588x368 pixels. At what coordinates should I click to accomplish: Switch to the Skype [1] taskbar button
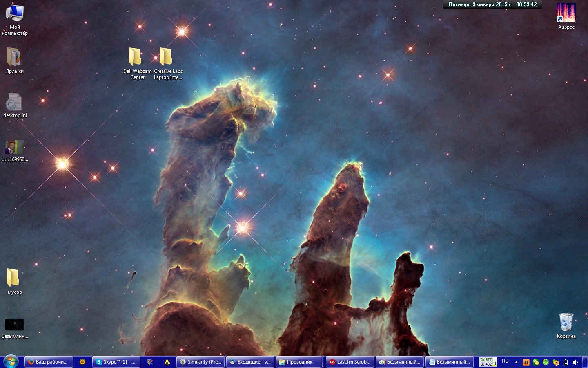coord(116,362)
